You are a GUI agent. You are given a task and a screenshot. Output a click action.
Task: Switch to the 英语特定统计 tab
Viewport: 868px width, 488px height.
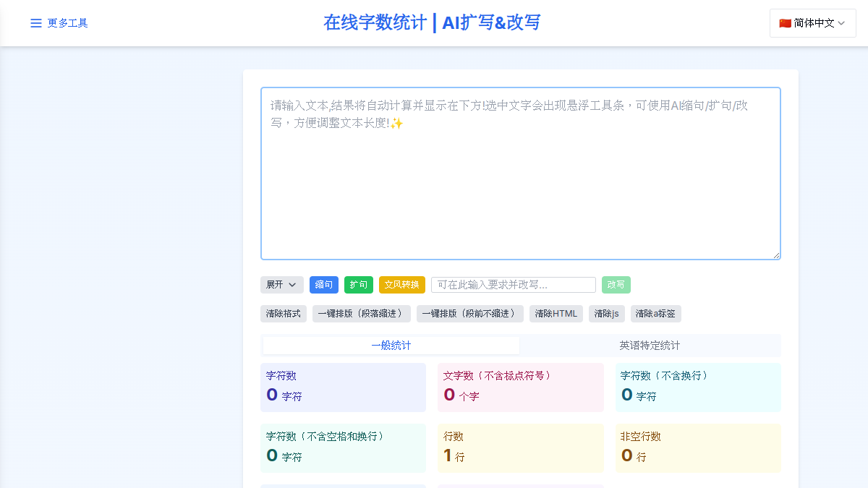(x=650, y=346)
